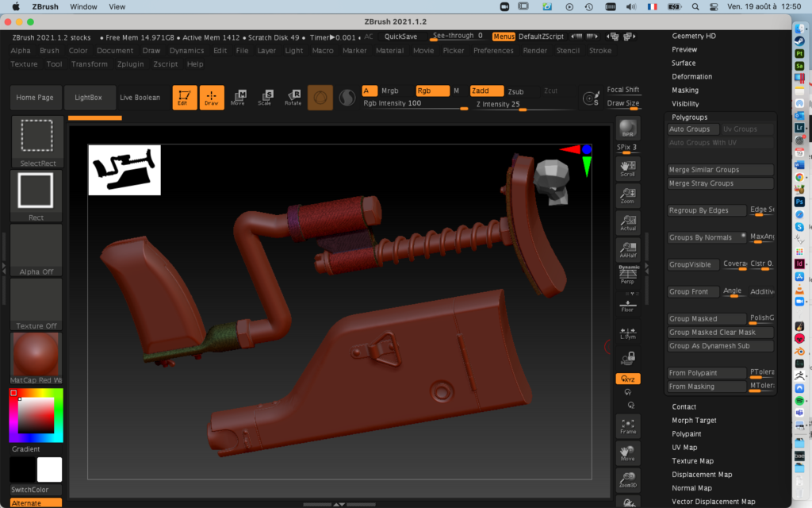Screen dimensions: 812x508
Task: Select the Scroll canvas icon
Action: 627,169
